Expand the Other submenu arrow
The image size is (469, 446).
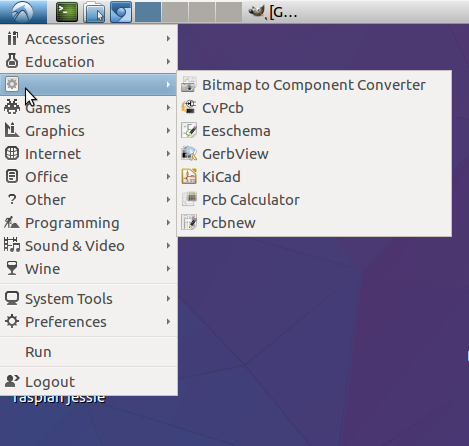point(168,200)
